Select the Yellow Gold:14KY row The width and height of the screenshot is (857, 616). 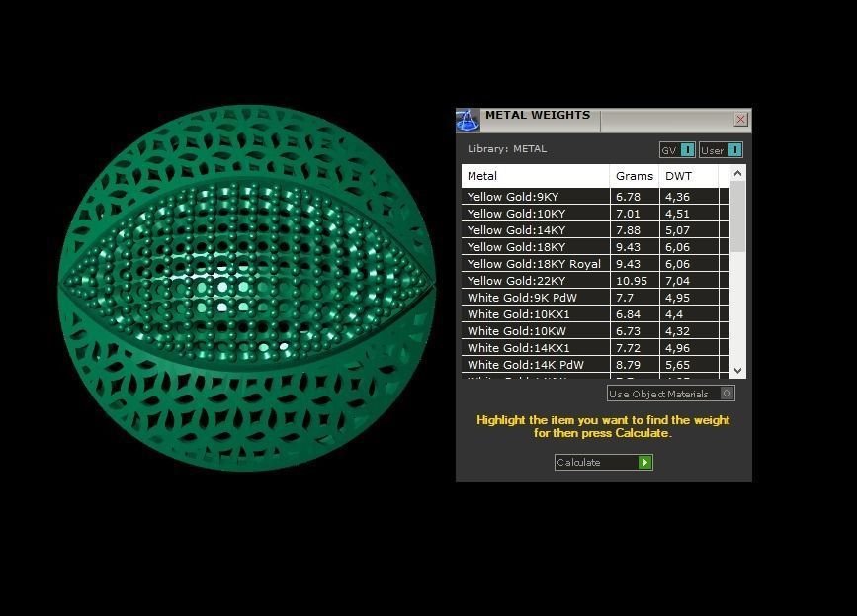point(595,230)
